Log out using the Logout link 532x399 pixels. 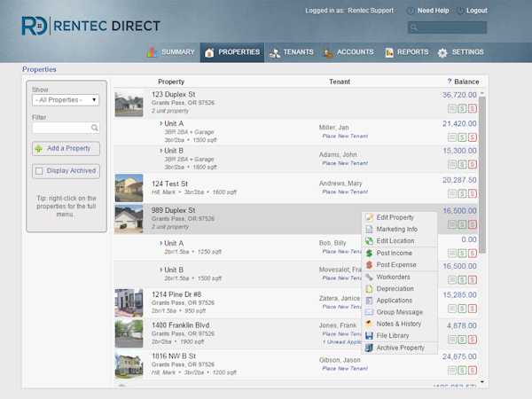(x=472, y=11)
